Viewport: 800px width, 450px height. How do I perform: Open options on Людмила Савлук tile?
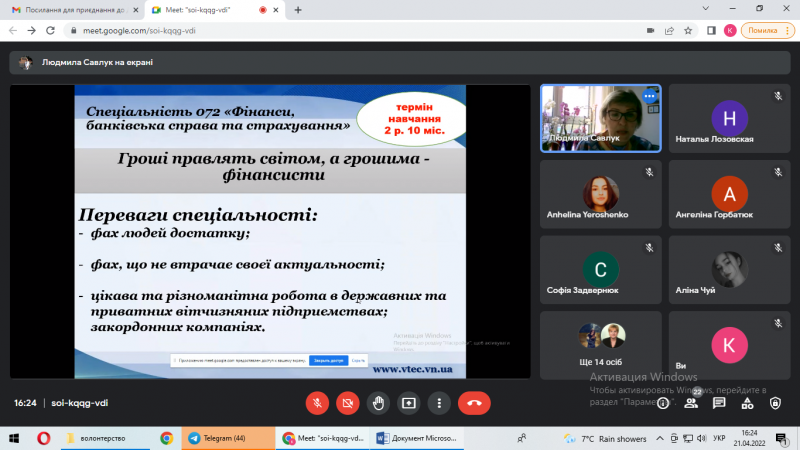click(x=649, y=96)
